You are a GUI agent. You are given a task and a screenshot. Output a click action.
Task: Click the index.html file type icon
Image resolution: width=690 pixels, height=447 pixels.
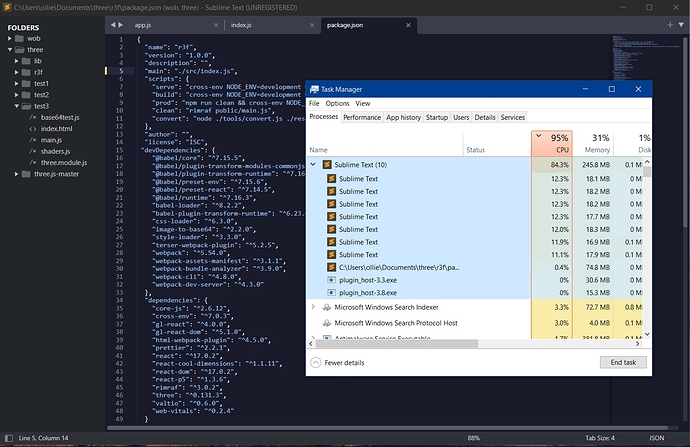(33, 129)
